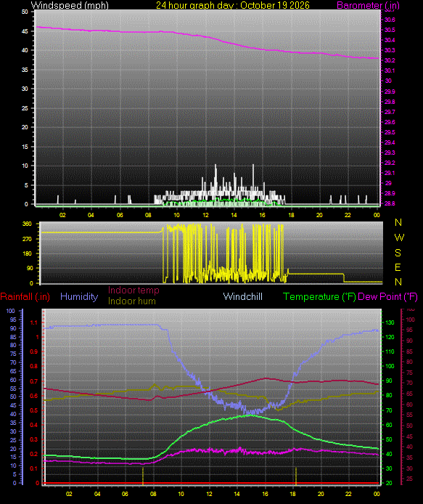Click hour 14 under the bottom graph
Screen dimensions: 423x504
(x=237, y=494)
